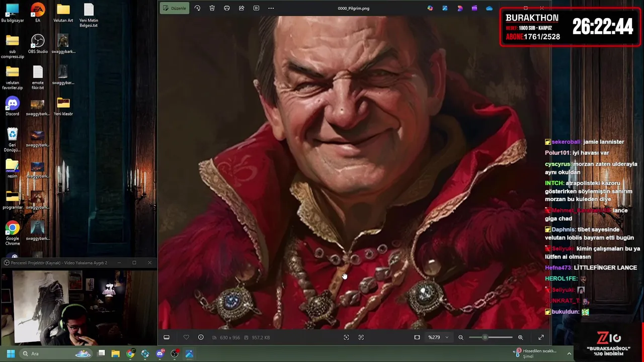This screenshot has height=362, width=644.
Task: Click chat message from Daphnis
Action: [589, 233]
